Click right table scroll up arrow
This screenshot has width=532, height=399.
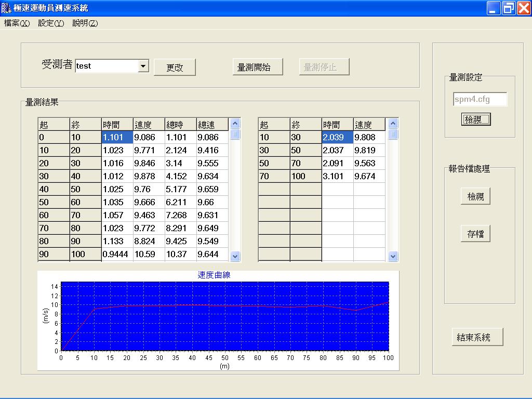coord(393,123)
